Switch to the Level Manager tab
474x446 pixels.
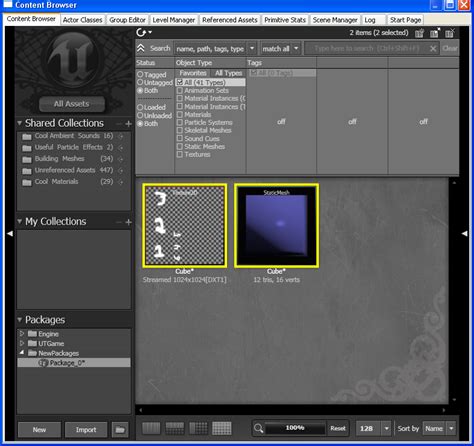pyautogui.click(x=174, y=20)
